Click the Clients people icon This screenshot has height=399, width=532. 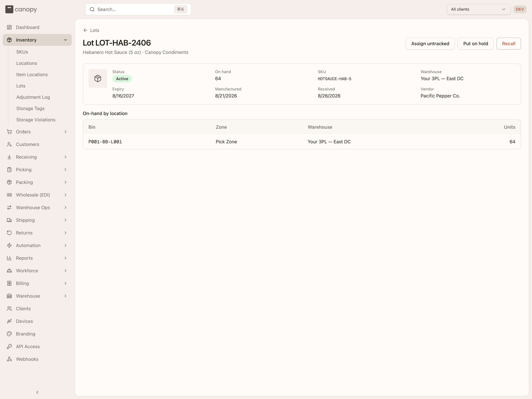tap(9, 309)
